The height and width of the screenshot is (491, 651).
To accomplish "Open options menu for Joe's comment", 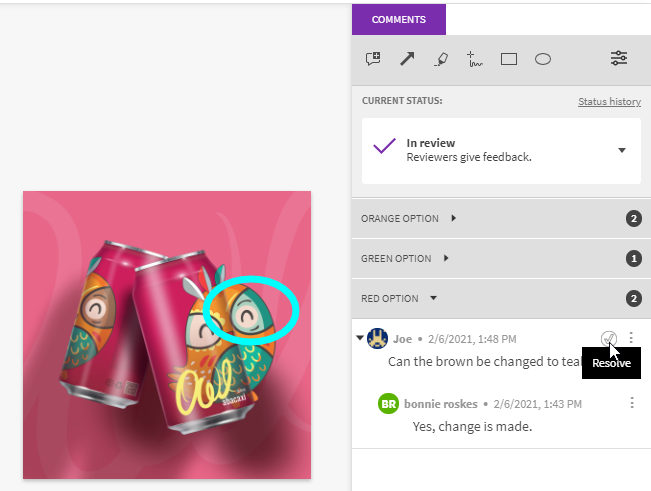I will click(x=631, y=338).
